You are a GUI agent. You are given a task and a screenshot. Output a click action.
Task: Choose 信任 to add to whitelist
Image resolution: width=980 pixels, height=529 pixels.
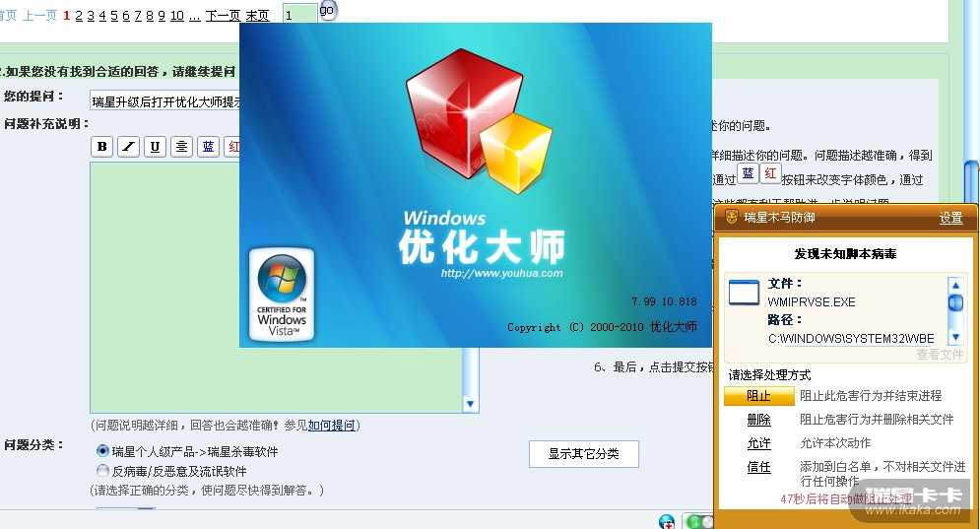(758, 467)
